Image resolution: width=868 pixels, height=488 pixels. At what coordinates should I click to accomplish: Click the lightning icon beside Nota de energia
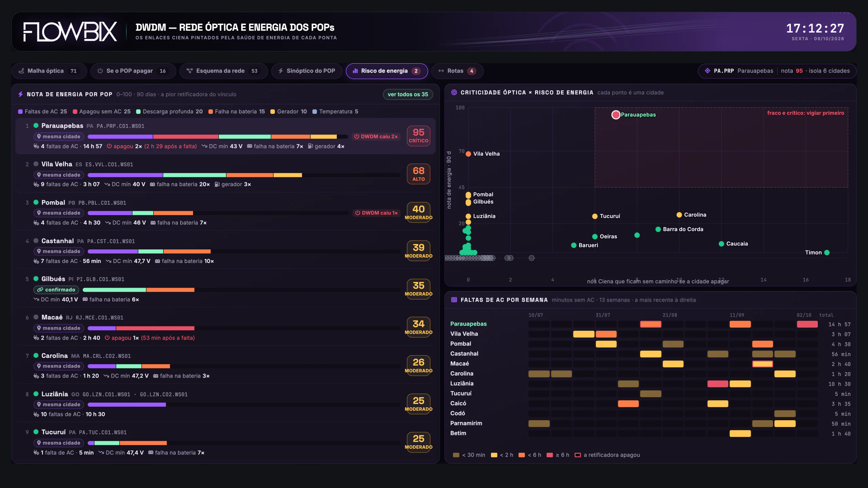[21, 94]
